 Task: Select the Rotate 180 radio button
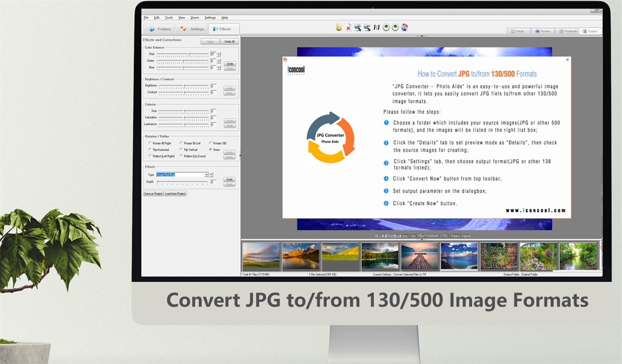click(x=211, y=143)
